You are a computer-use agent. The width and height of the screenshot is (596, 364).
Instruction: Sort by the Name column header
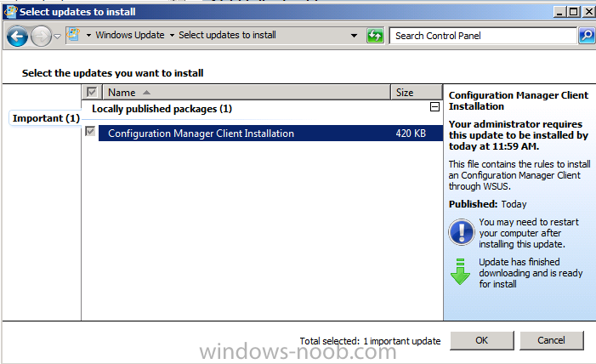pyautogui.click(x=247, y=93)
